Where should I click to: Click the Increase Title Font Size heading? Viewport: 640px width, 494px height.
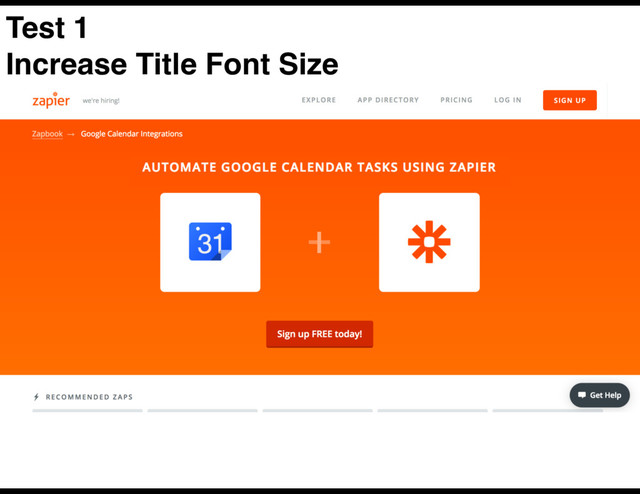point(172,64)
